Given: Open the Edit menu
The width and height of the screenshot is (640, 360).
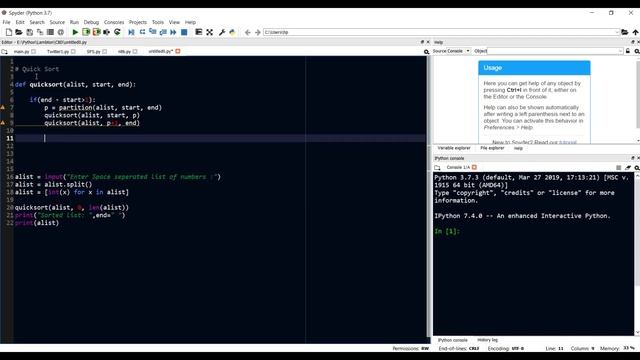Looking at the screenshot, I should coord(20,22).
